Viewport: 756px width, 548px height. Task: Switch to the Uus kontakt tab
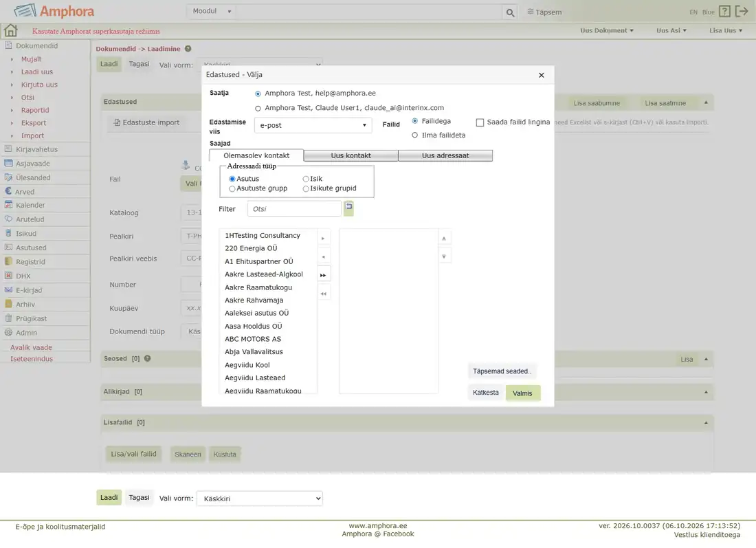[x=351, y=155]
